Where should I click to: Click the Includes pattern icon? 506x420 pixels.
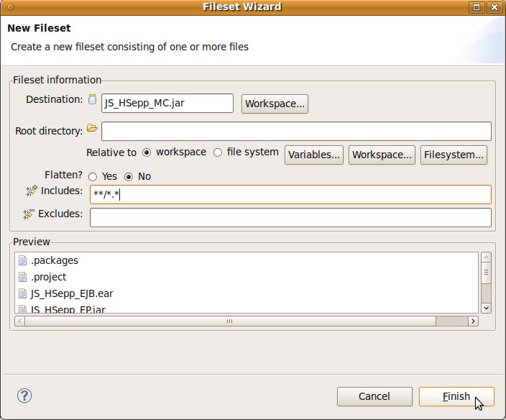tap(31, 191)
